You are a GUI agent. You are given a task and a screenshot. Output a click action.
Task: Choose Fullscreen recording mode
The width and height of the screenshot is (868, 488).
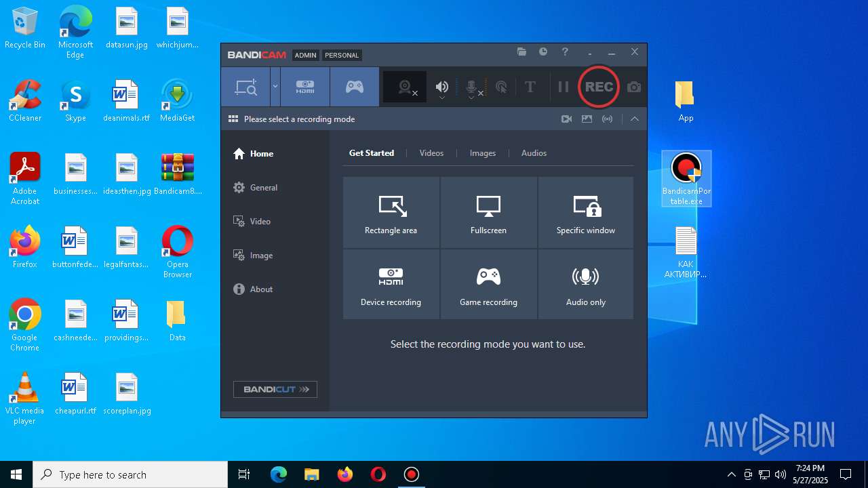coord(488,213)
